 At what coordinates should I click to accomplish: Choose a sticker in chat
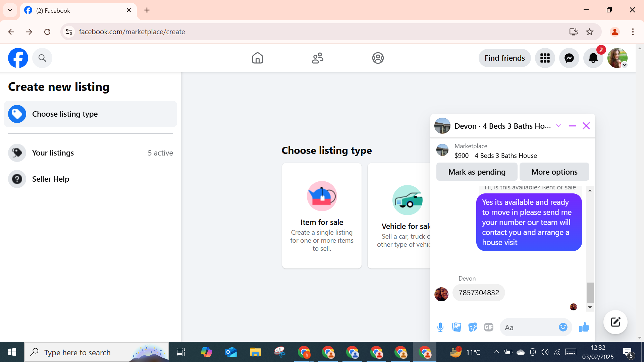[473, 327]
